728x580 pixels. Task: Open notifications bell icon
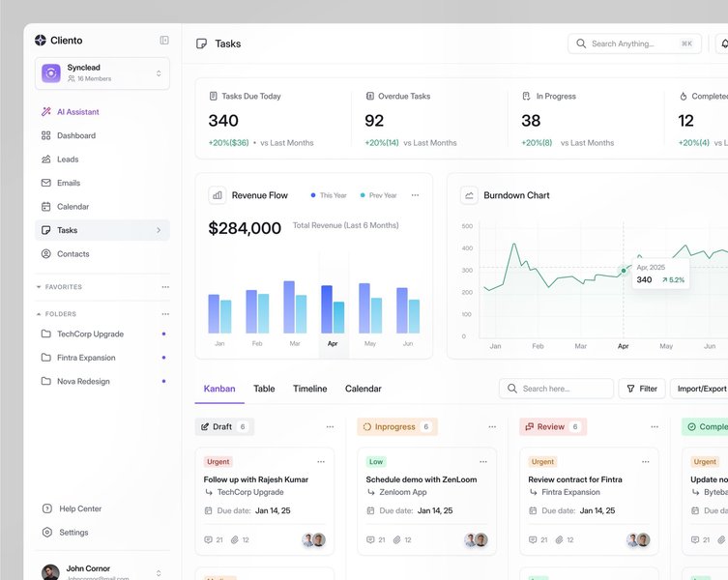[x=723, y=43]
